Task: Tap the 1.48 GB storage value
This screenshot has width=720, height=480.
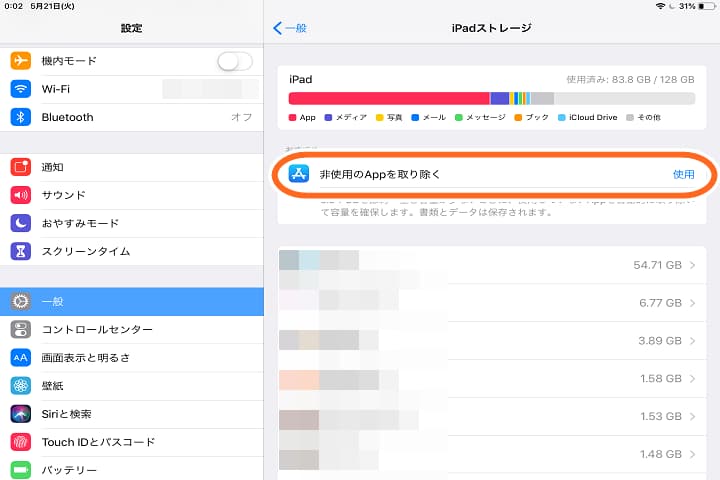Action: 661,454
